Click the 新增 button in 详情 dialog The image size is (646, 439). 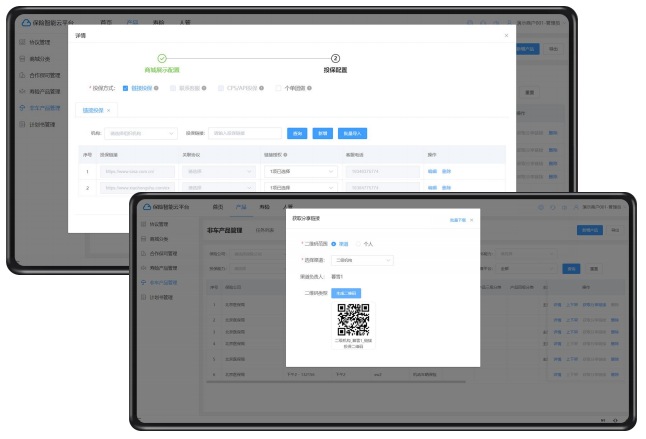click(x=323, y=133)
